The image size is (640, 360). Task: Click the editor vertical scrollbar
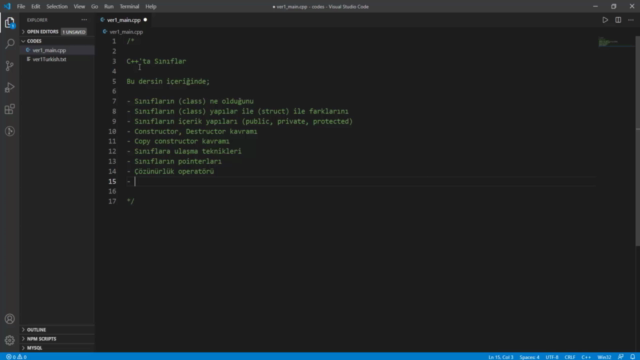pyautogui.click(x=637, y=141)
